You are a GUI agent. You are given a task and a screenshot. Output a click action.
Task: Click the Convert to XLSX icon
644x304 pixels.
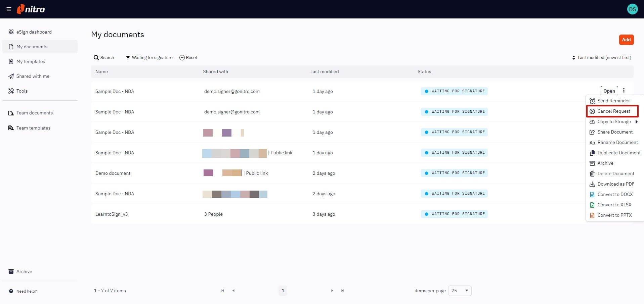click(592, 205)
